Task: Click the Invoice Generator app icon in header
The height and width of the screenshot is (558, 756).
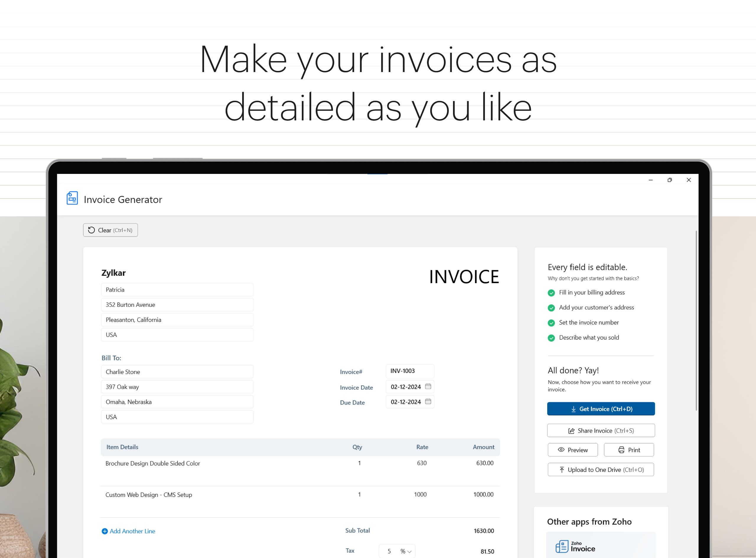Action: pyautogui.click(x=72, y=198)
